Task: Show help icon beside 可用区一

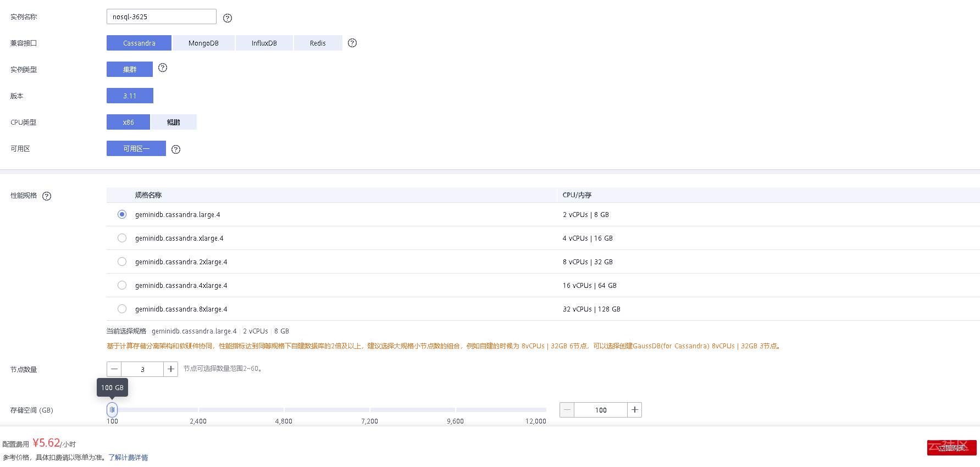Action: point(176,149)
